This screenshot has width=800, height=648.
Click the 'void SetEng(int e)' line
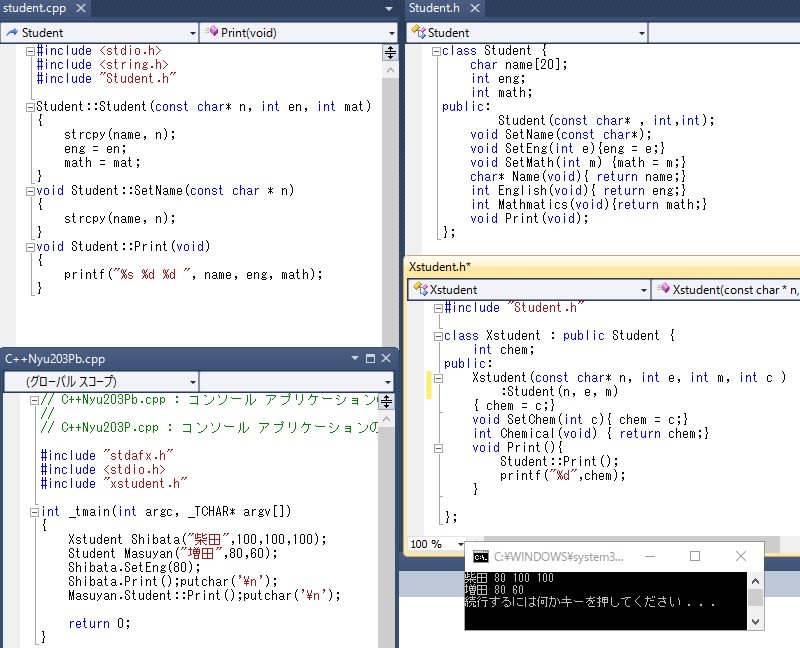[x=568, y=148]
